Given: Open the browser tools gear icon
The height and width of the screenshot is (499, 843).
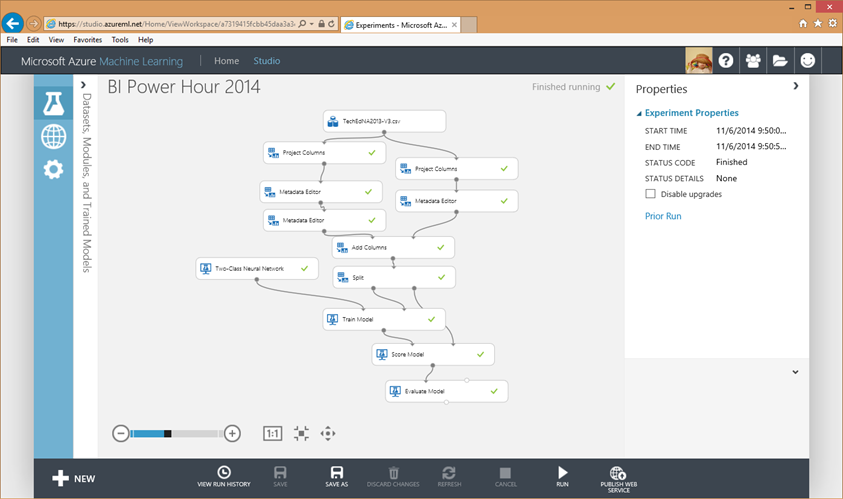Looking at the screenshot, I should click(x=832, y=23).
